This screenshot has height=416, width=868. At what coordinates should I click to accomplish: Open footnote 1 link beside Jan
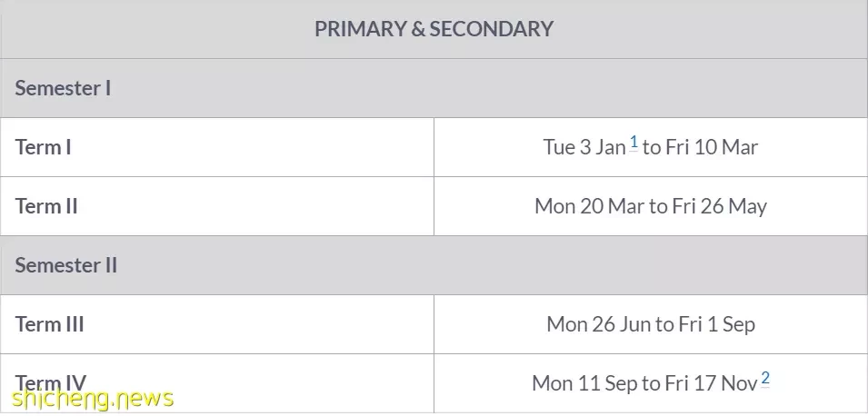click(x=634, y=143)
